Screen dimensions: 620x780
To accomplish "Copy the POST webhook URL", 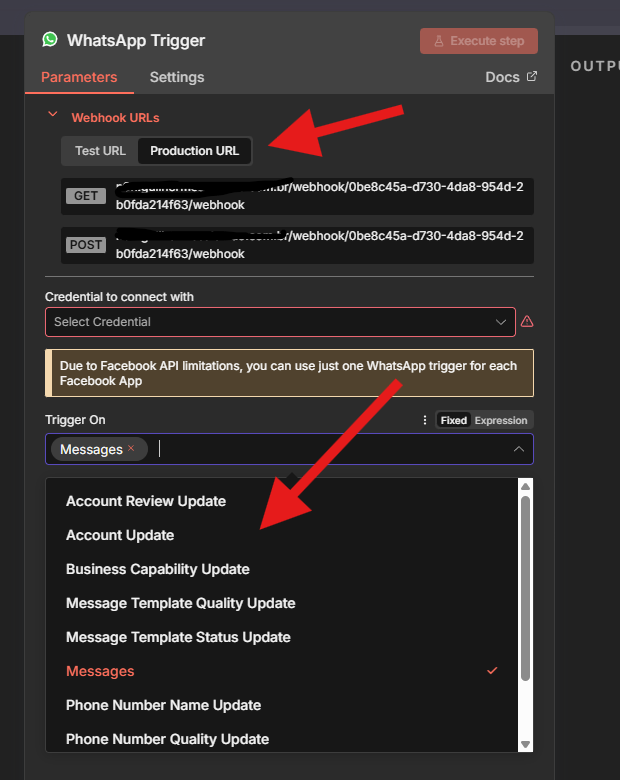I will pyautogui.click(x=297, y=245).
